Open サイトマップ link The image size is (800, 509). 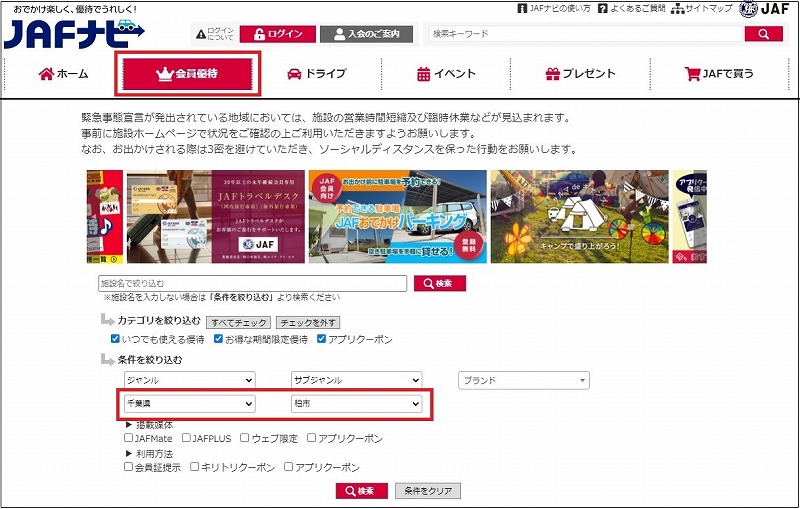click(x=701, y=8)
